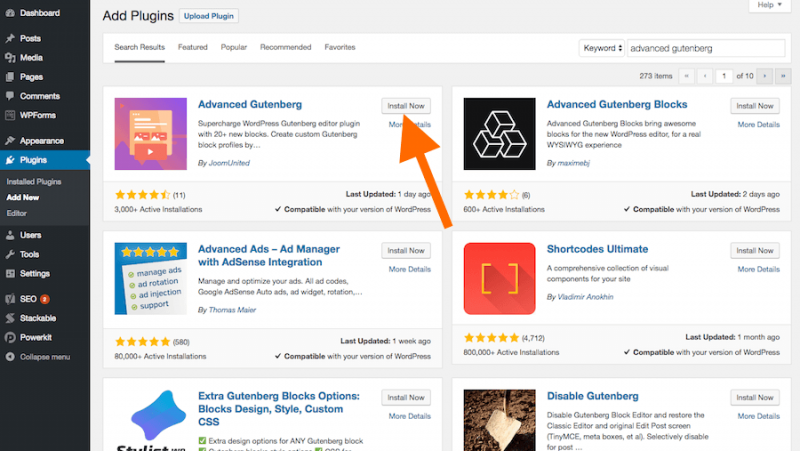Install Now for Advanced Gutenberg Blocks
800x451 pixels.
[755, 106]
